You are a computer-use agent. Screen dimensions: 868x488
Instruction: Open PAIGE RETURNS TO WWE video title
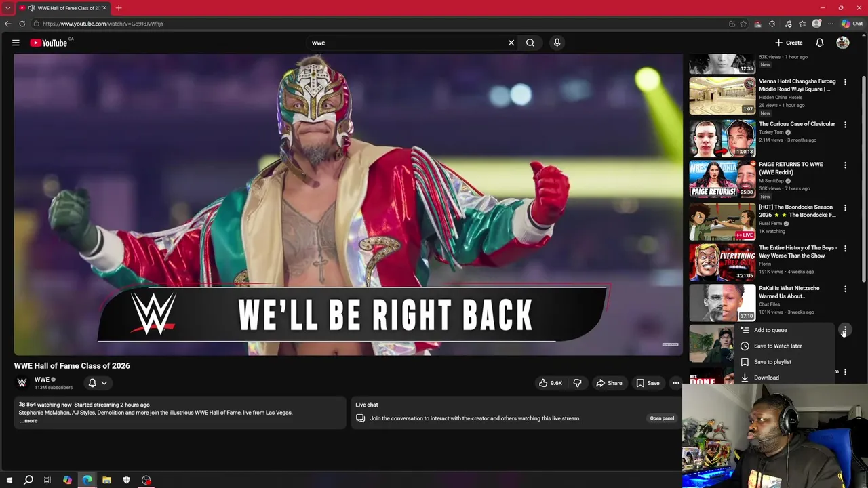[x=791, y=168]
